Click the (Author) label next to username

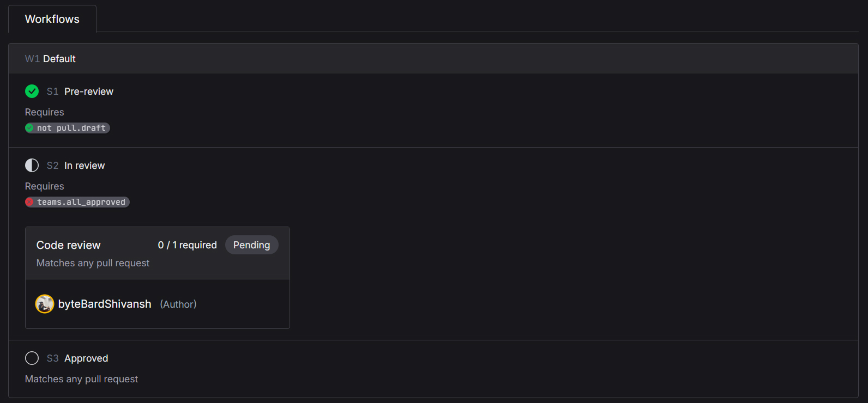pyautogui.click(x=178, y=304)
